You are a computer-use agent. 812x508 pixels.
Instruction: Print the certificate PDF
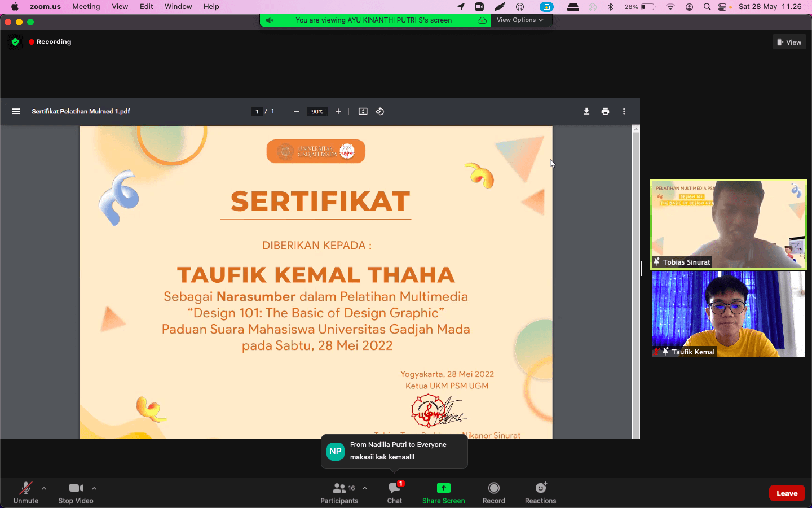click(605, 111)
